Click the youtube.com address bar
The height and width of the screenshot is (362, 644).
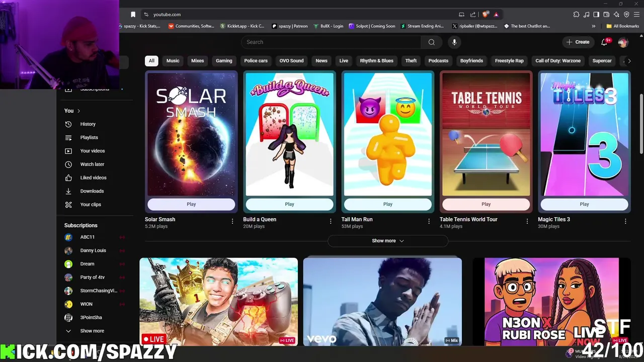[x=302, y=15]
